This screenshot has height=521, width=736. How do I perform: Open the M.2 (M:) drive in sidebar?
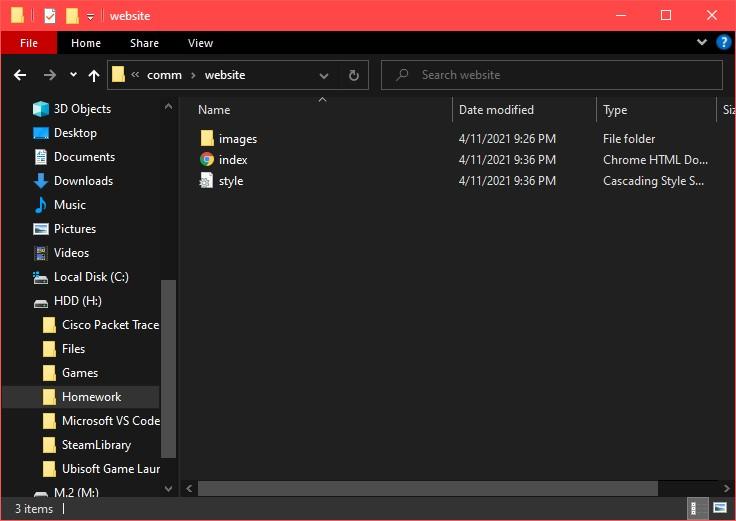[76, 492]
